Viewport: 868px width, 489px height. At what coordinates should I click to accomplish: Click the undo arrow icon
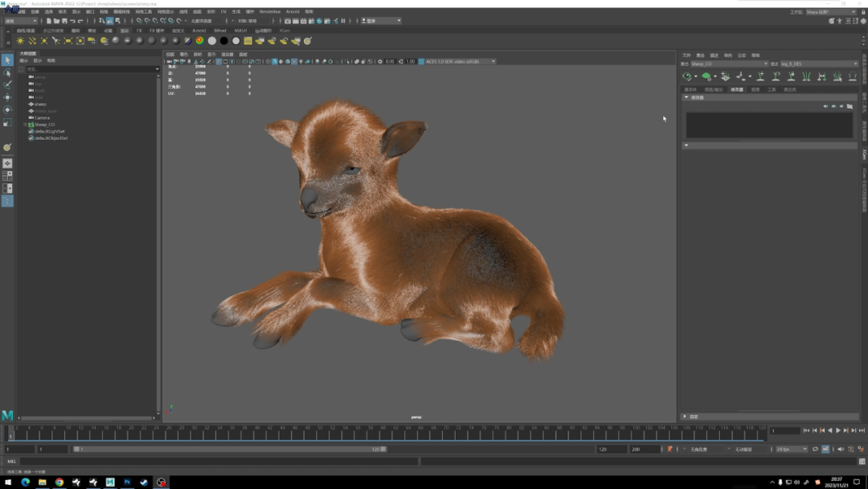pyautogui.click(x=72, y=21)
